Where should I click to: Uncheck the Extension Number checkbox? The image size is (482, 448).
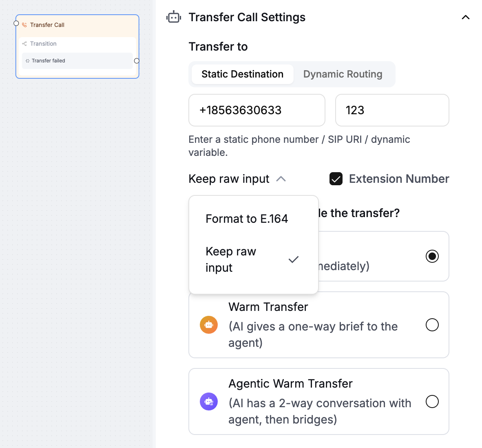click(x=336, y=179)
